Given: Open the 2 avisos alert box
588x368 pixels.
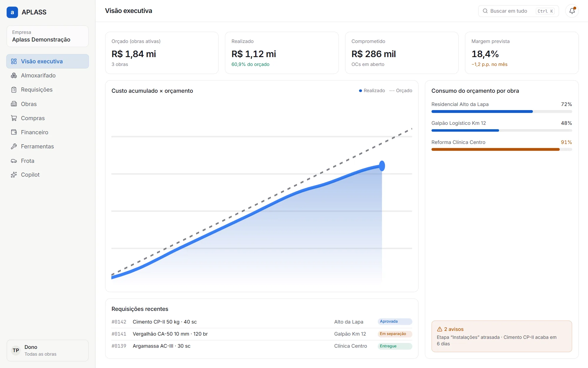Looking at the screenshot, I should (502, 336).
